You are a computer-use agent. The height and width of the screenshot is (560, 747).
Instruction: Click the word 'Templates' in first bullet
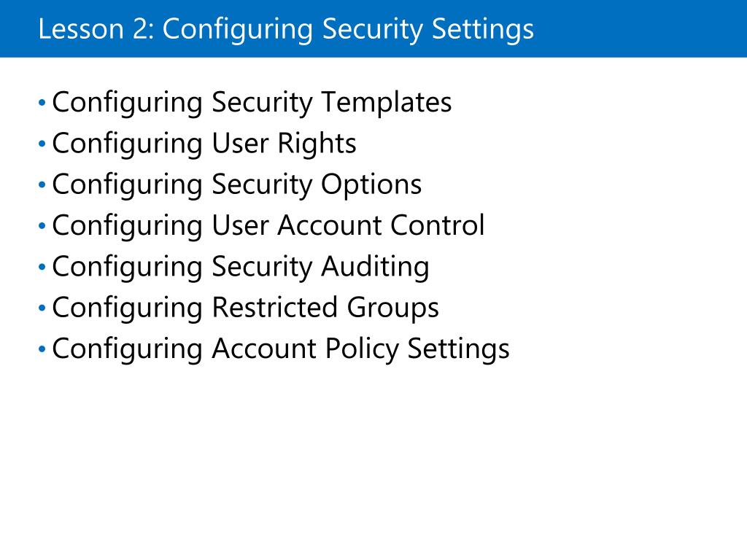(x=387, y=102)
